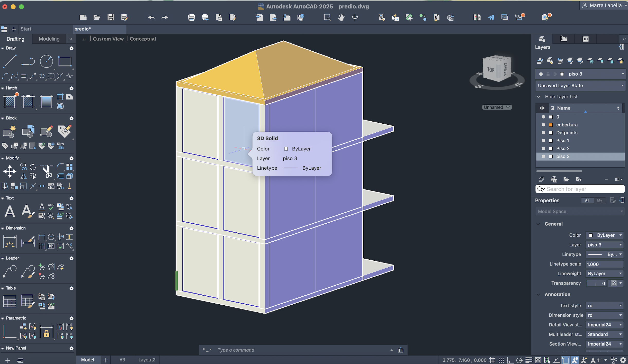Toggle visibility of cobertura layer
628x364 pixels.
543,125
